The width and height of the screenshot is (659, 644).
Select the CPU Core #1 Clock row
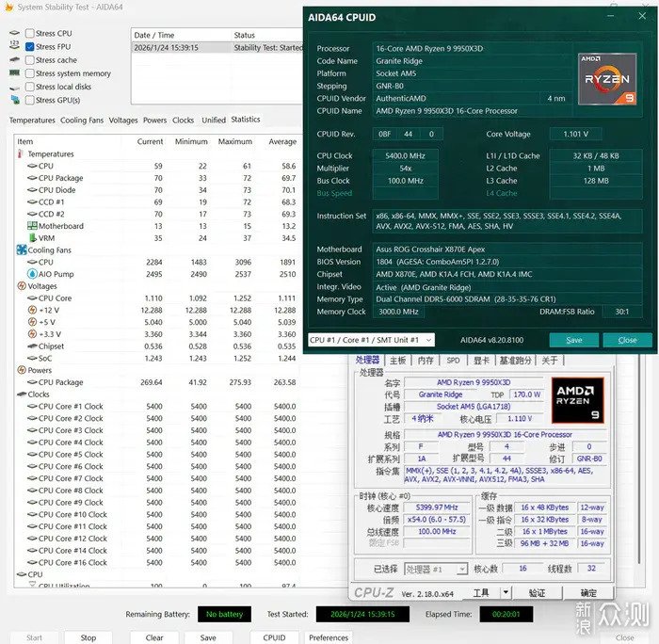tap(157, 407)
